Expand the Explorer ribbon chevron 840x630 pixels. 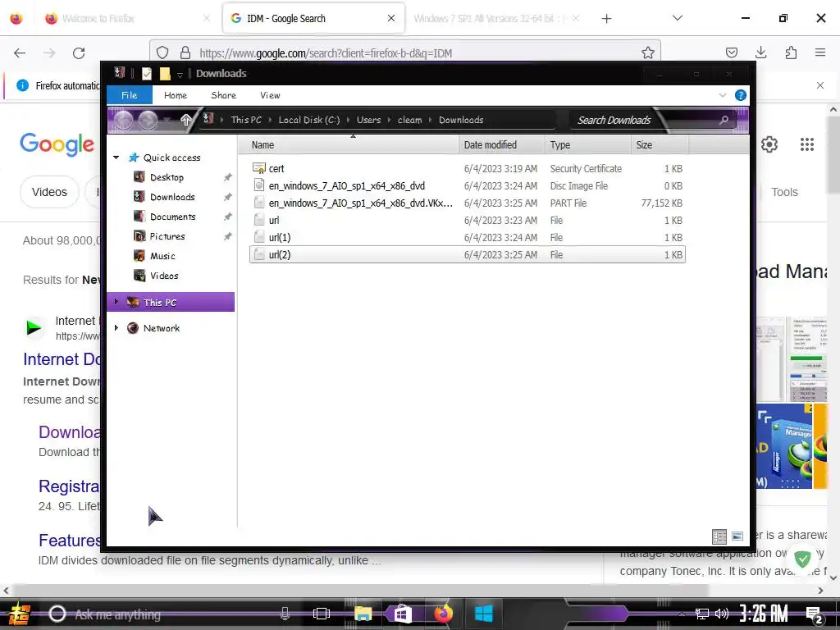click(722, 95)
